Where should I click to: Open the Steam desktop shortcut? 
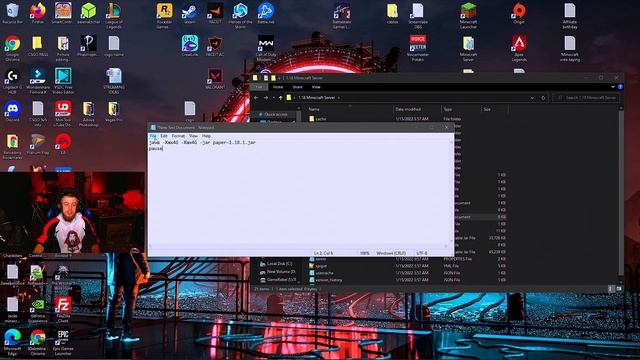(x=190, y=13)
